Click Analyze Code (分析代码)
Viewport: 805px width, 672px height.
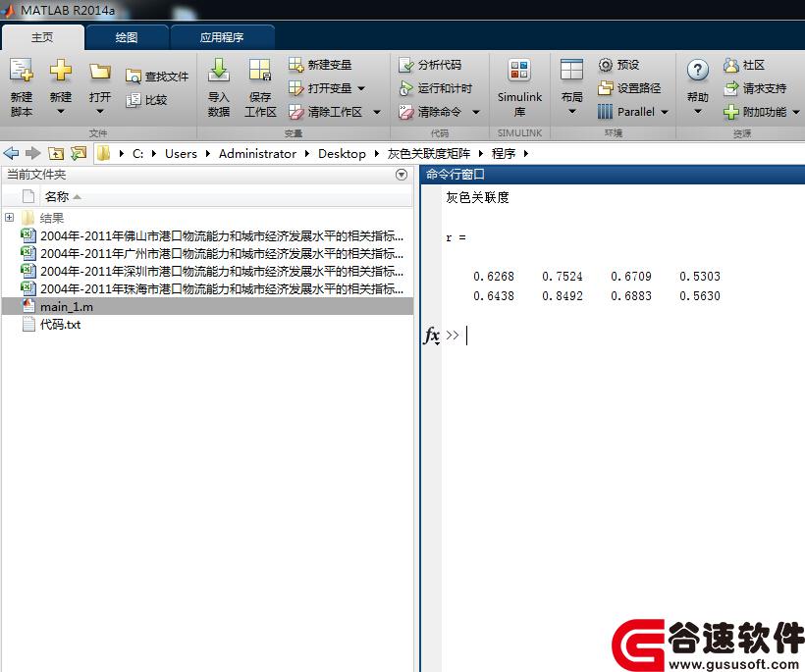(x=430, y=65)
